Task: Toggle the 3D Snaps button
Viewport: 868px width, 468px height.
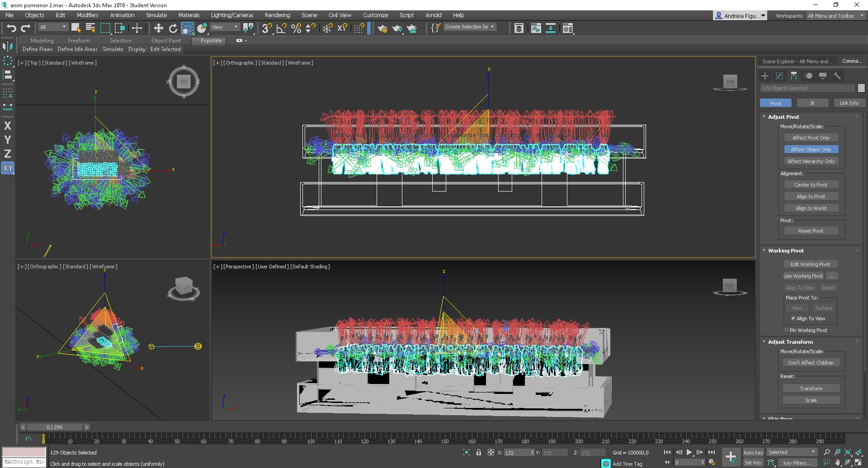Action: [267, 28]
